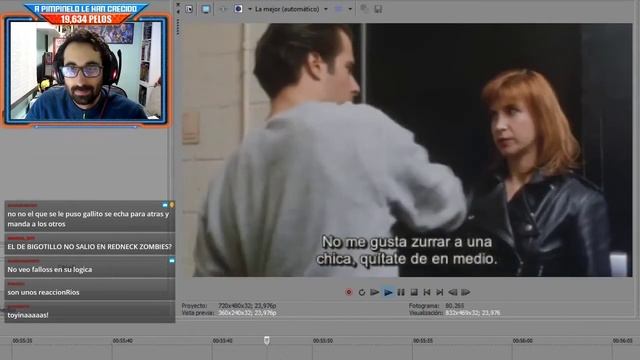640x360 pixels.
Task: Open 'La mejor (automático)' preview quality dropdown
Action: coord(291,9)
